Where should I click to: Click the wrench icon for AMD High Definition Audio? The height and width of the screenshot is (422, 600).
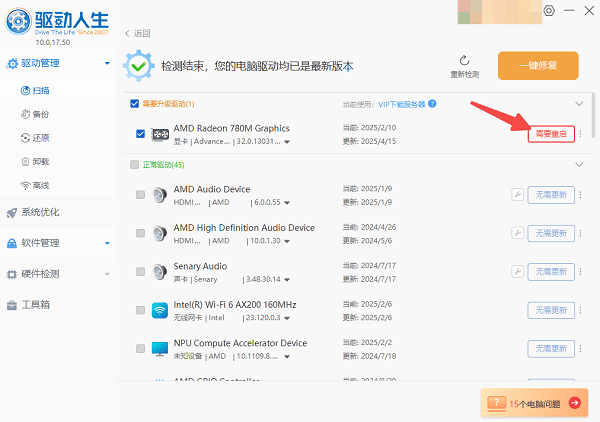(517, 233)
